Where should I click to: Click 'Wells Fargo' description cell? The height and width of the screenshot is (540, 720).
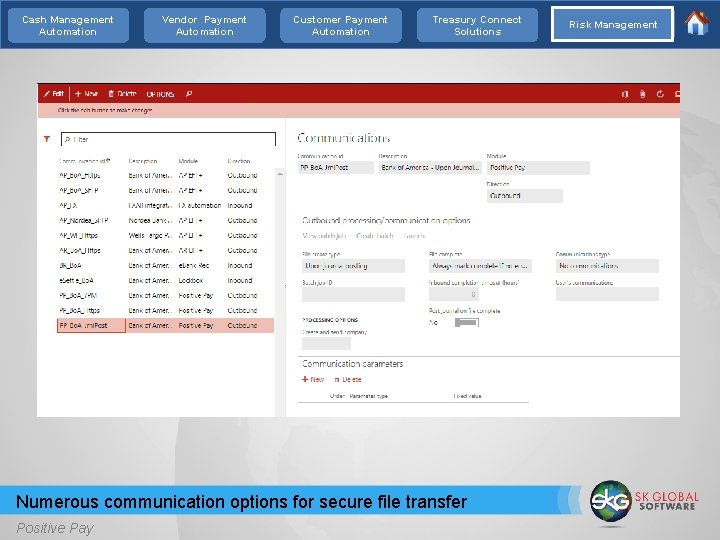(x=150, y=236)
